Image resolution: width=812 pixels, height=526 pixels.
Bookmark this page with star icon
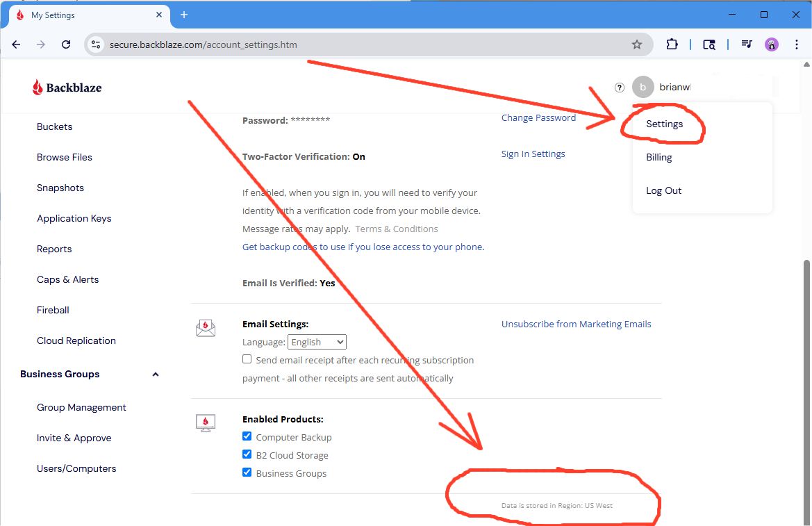coord(637,44)
